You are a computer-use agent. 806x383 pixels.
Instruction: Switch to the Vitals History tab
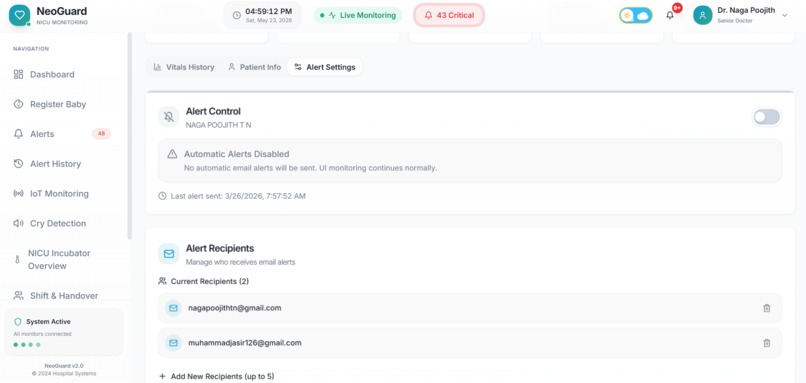coord(184,67)
